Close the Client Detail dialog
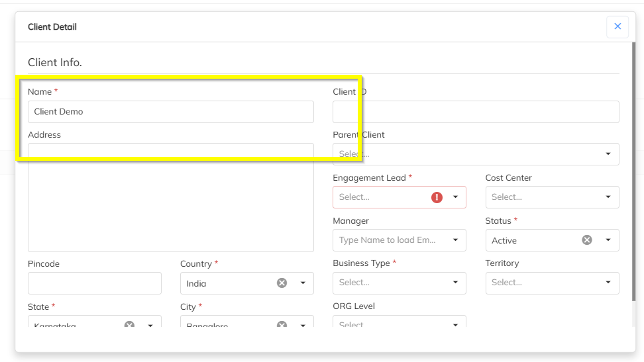Screen dimensions: 644x362 617,26
